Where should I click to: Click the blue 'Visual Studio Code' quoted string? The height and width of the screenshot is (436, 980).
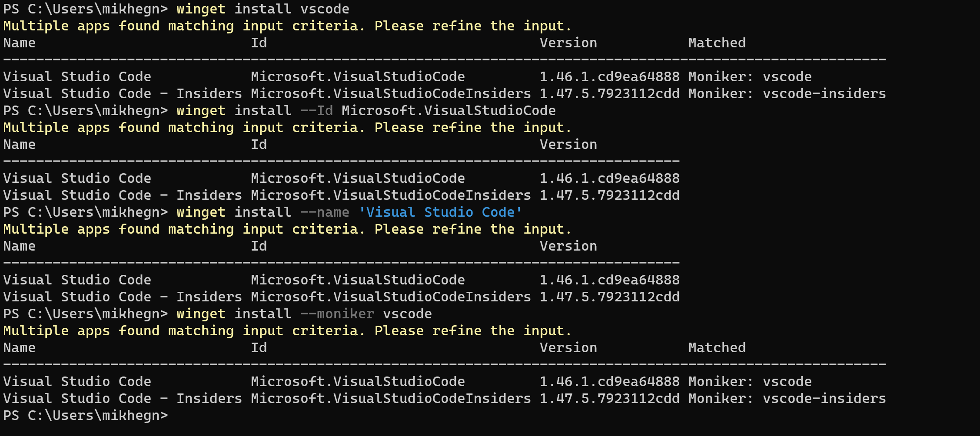click(x=440, y=212)
